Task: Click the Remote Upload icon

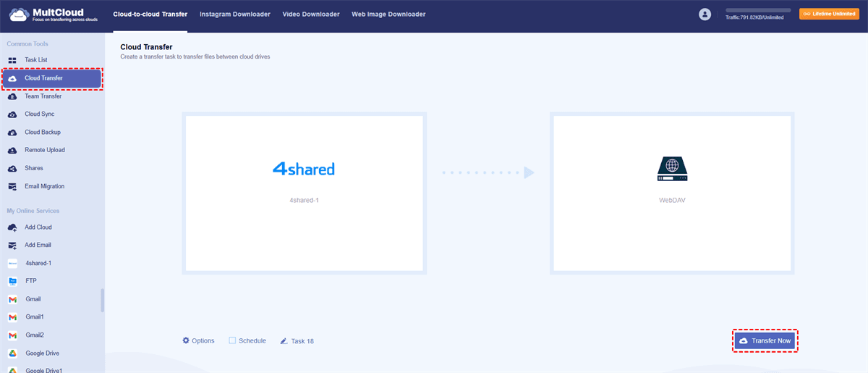Action: click(12, 151)
